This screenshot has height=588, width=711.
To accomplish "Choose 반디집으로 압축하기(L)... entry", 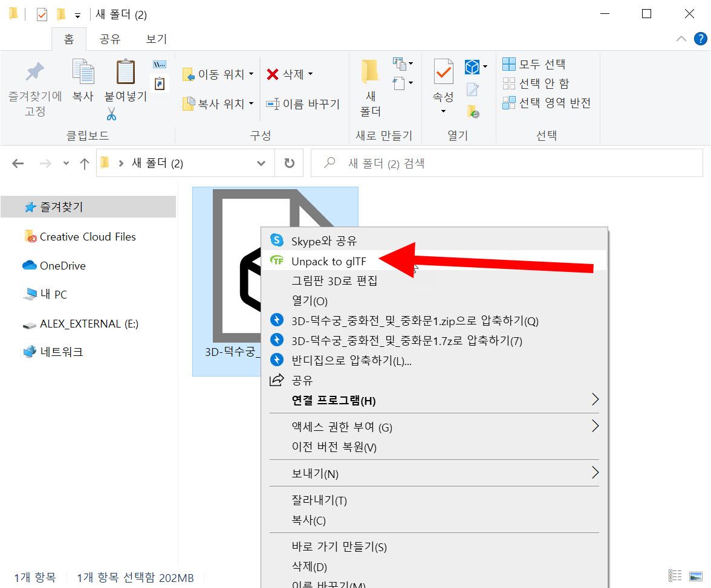I will click(434, 360).
